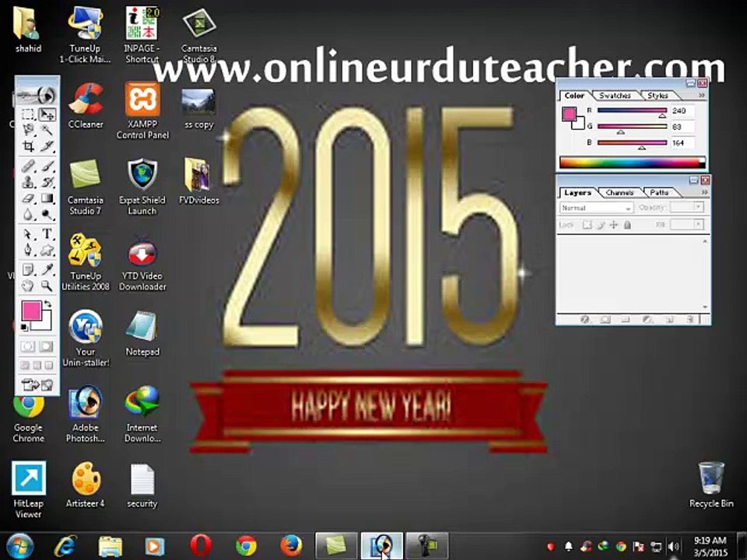Select the Path Selection arrow tool
Screen dimensions: 747x560
tap(28, 234)
